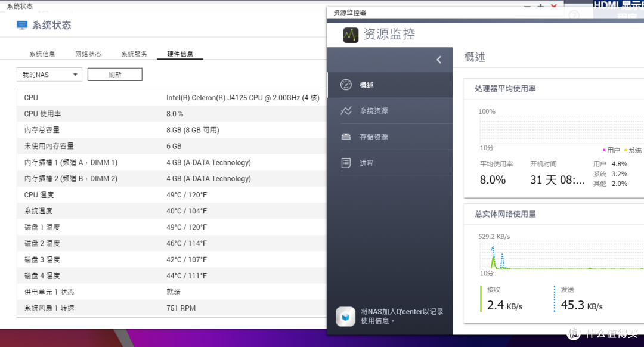The width and height of the screenshot is (644, 347).
Task: Click 磁盘 1 温度 row label
Action: tap(42, 227)
